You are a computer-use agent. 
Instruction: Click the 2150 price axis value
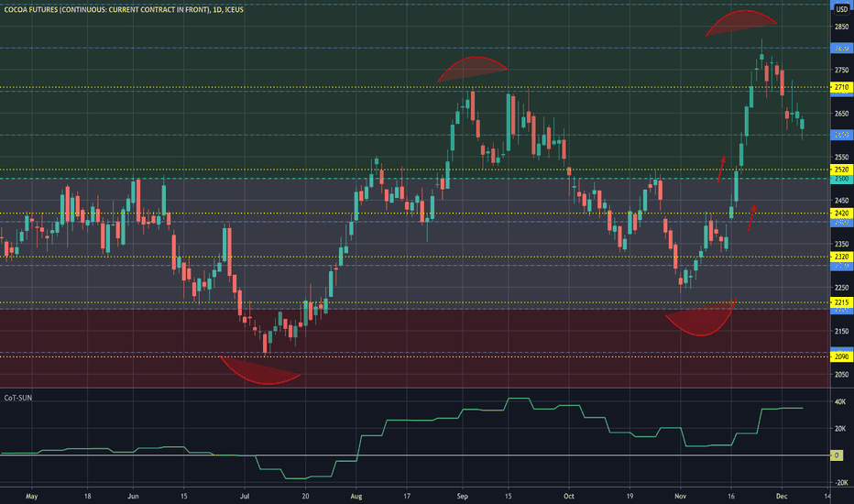pyautogui.click(x=841, y=332)
